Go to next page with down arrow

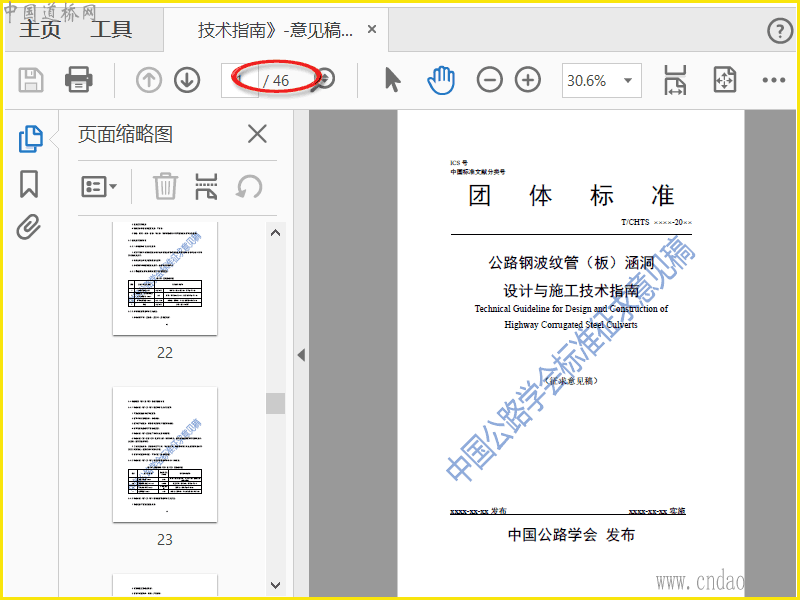(187, 80)
